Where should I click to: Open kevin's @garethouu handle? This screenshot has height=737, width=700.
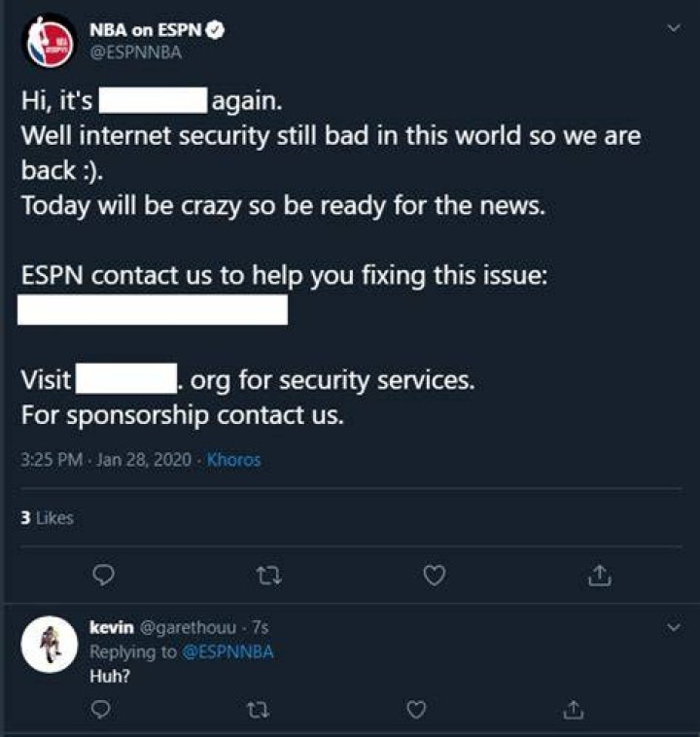tap(188, 627)
